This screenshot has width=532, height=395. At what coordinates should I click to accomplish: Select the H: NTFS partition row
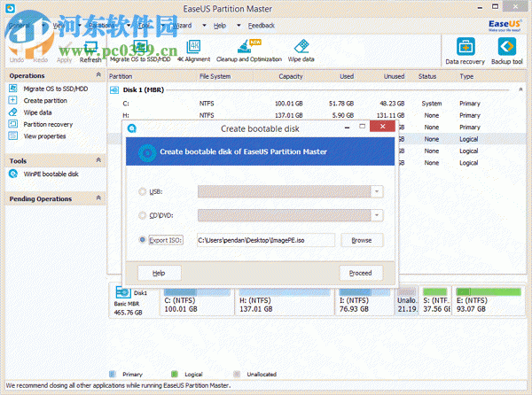pos(316,115)
